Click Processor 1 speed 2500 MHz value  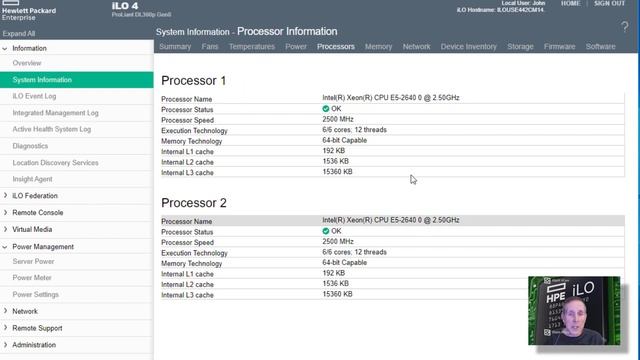[x=338, y=119]
